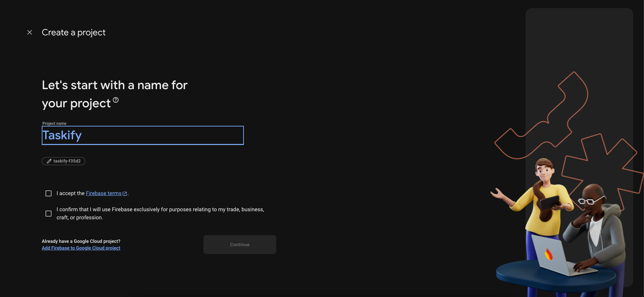This screenshot has width=644, height=297.
Task: Check the trade or business confirmation box
Action: coord(49,214)
